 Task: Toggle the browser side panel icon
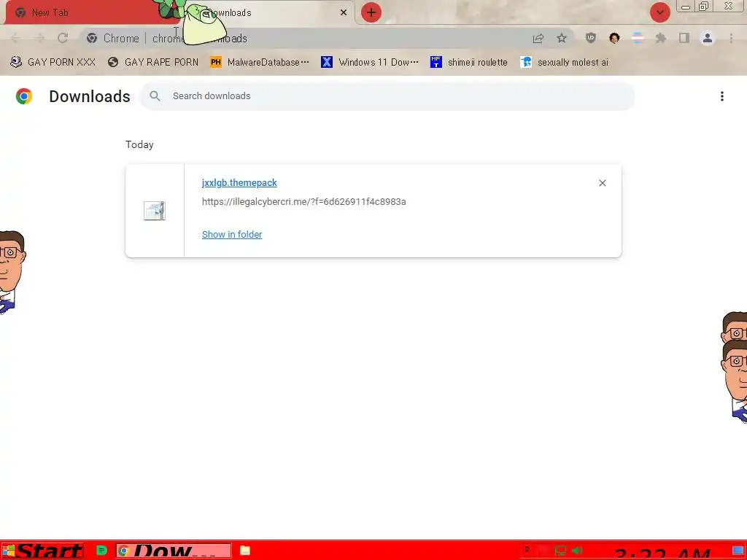(x=684, y=38)
